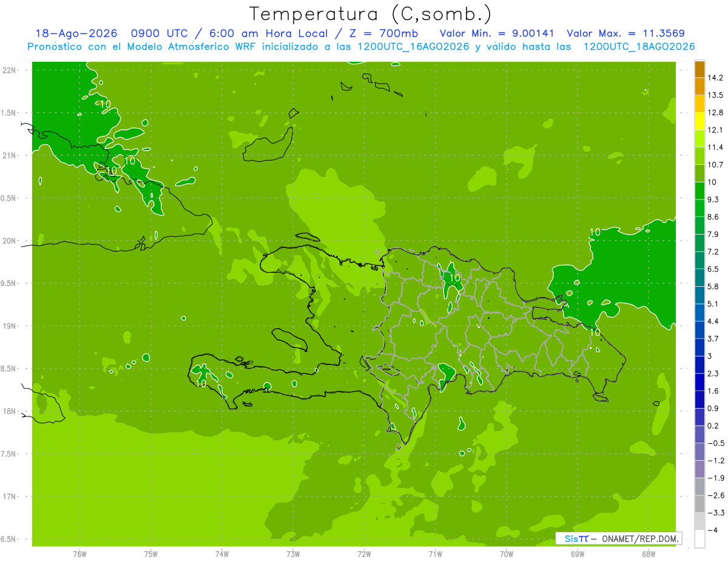
Task: Select the legend value "8.6"
Action: 713,217
